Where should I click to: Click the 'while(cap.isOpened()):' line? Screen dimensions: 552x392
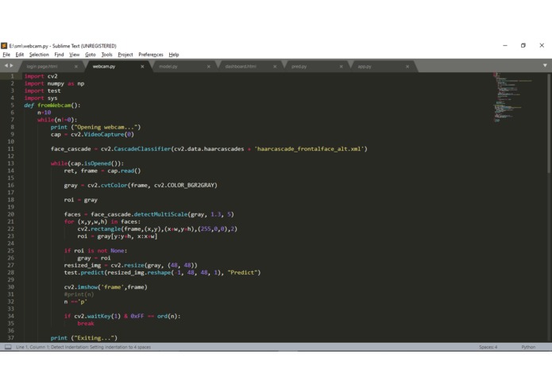coord(87,163)
